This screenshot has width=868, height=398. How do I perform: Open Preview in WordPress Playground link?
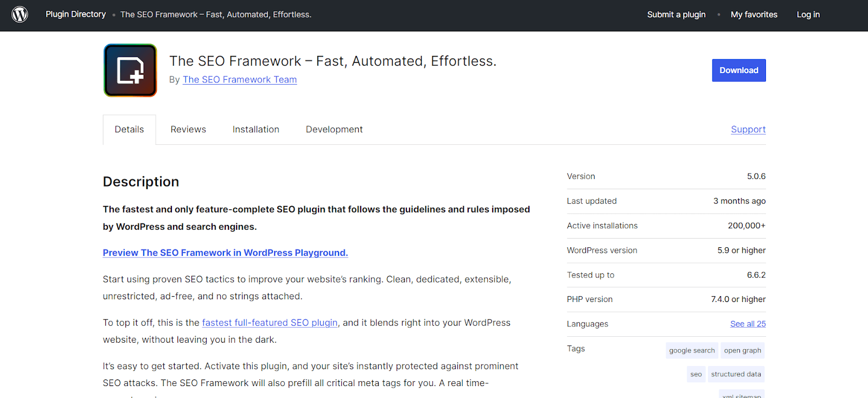[225, 253]
